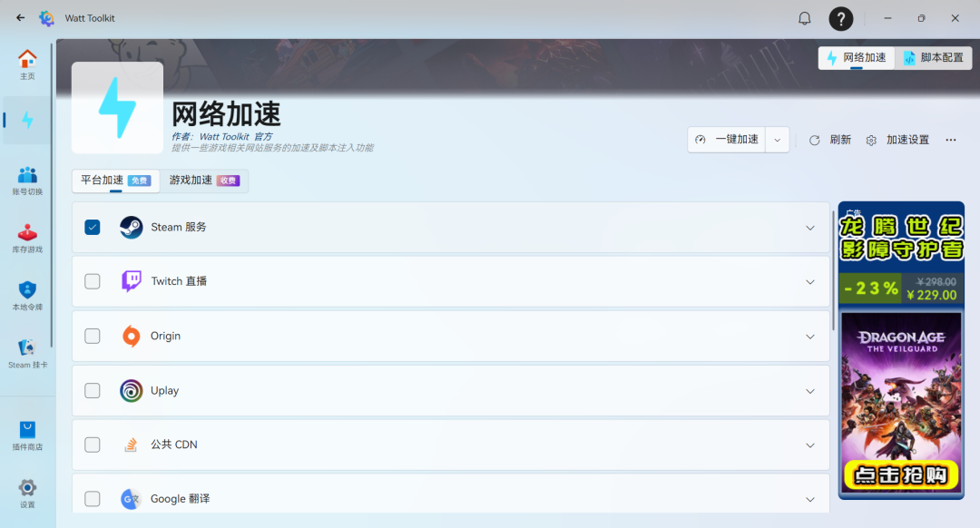Open 设置 settings in sidebar

(27, 494)
